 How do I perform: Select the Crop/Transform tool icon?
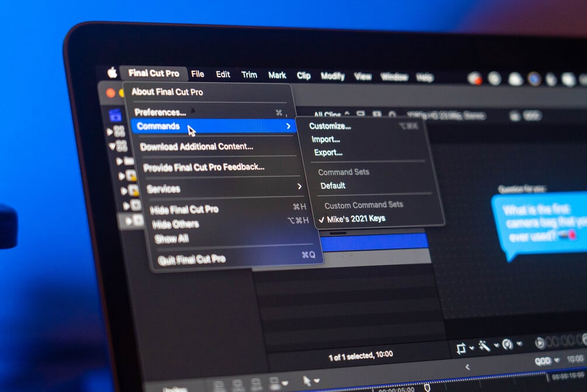(x=461, y=348)
